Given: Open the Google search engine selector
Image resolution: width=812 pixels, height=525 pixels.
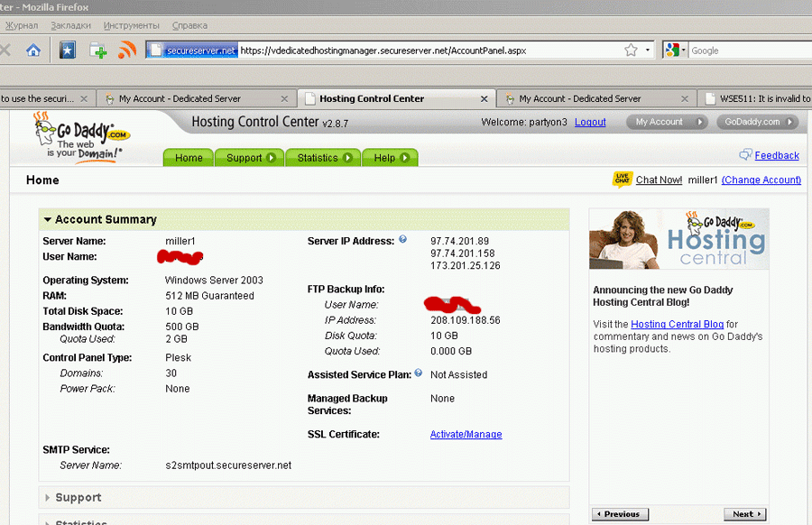Looking at the screenshot, I should tap(675, 51).
